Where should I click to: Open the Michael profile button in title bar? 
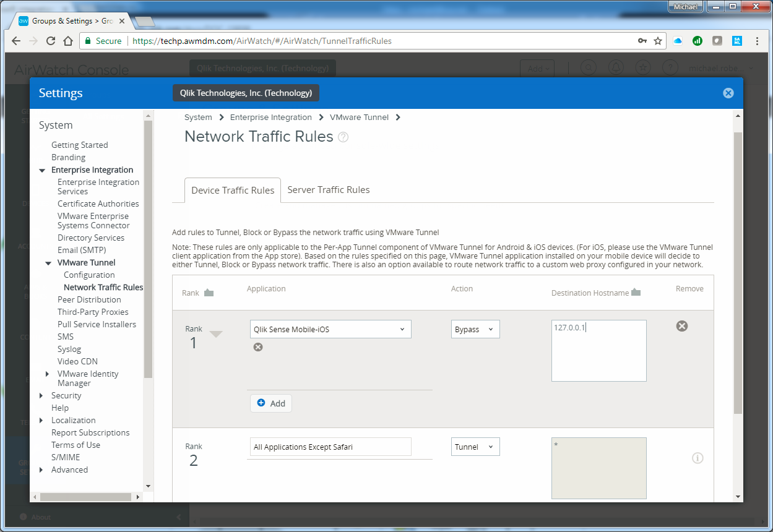click(x=686, y=7)
